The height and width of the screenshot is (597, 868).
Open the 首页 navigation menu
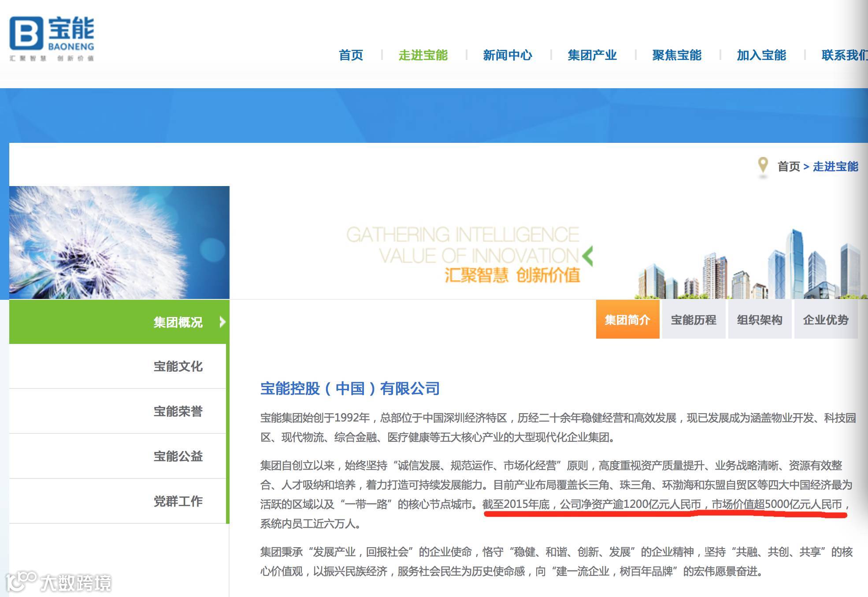tap(351, 55)
